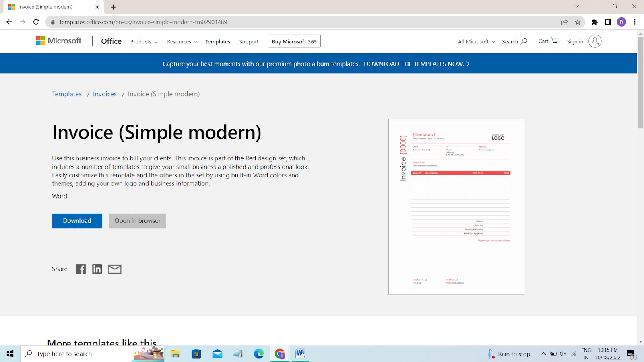Click the Office header link
The width and height of the screenshot is (644, 362).
pyautogui.click(x=111, y=41)
